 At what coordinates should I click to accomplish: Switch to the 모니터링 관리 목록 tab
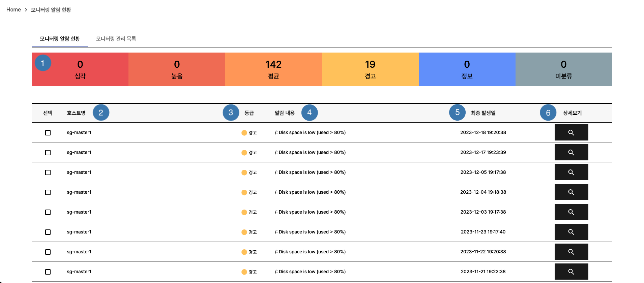pyautogui.click(x=116, y=39)
